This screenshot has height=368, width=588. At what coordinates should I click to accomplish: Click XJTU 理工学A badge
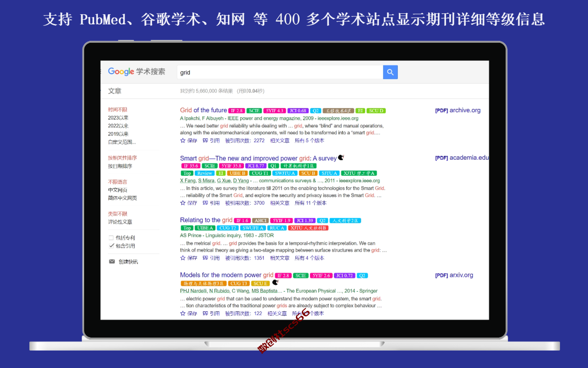(360, 173)
